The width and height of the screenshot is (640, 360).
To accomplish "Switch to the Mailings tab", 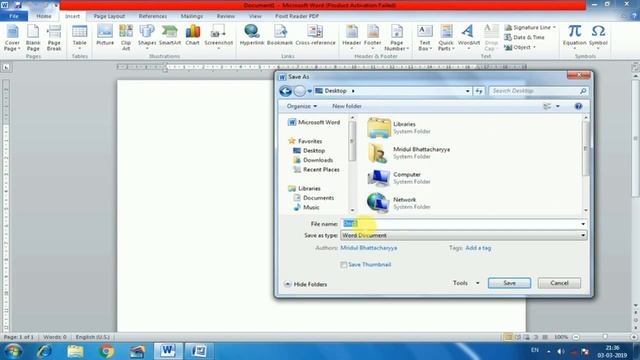I will 191,16.
